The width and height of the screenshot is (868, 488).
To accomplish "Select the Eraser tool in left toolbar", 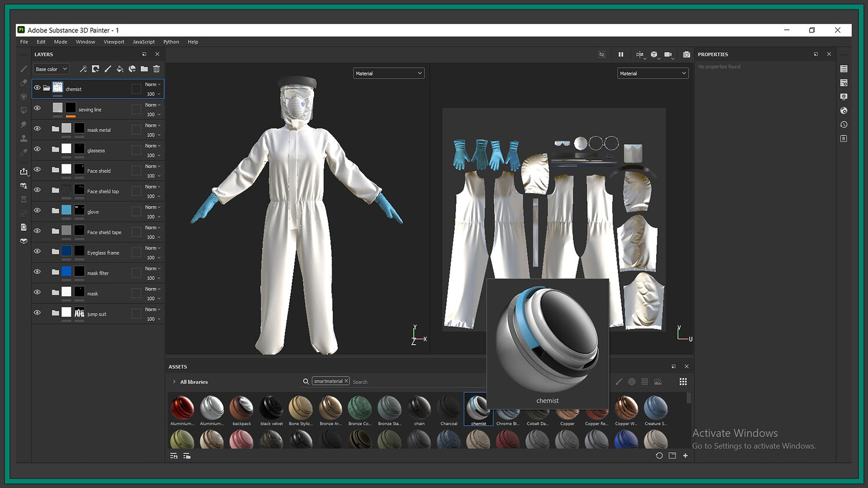I will tap(24, 83).
